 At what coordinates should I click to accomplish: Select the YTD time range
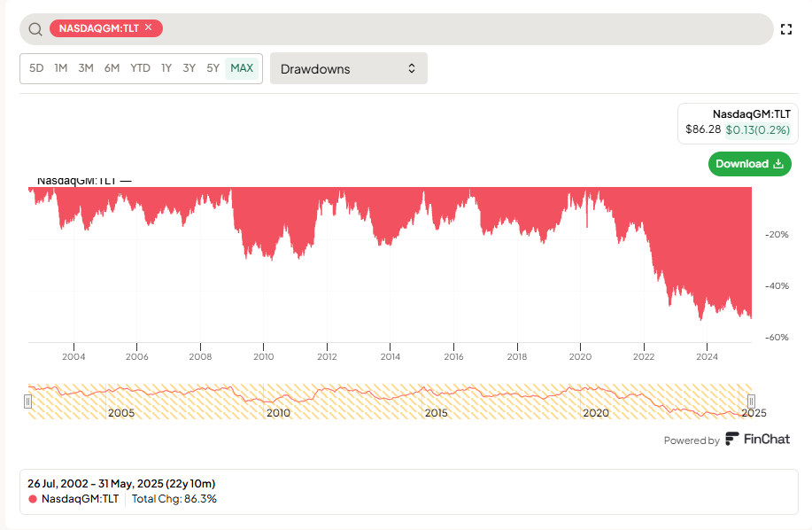tap(140, 68)
